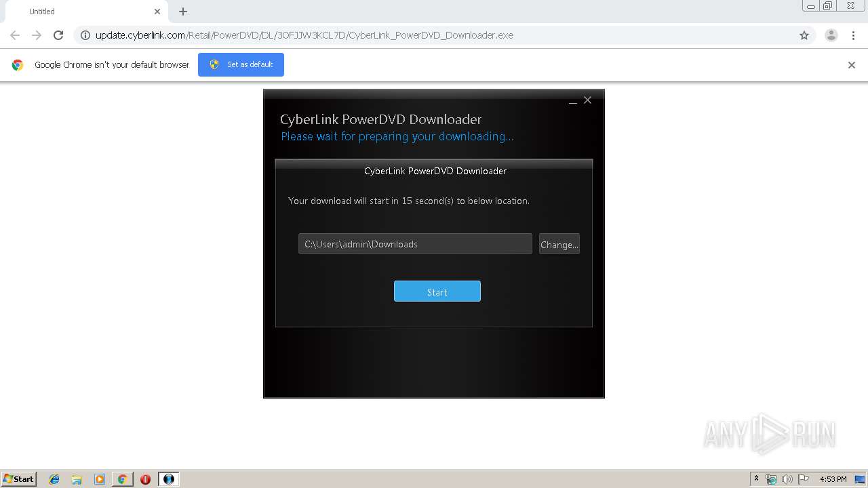Open the volume tray icon

[x=787, y=479]
